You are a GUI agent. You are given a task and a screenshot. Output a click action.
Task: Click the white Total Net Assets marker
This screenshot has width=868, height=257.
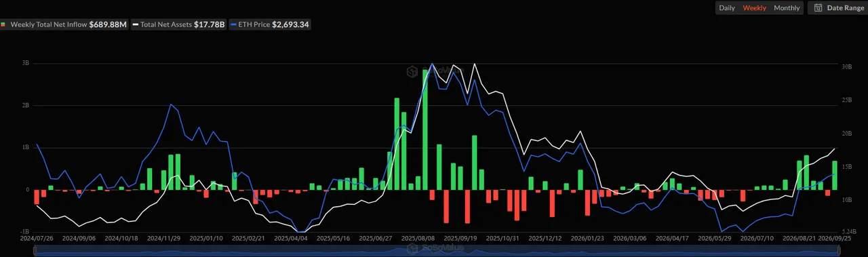click(135, 24)
